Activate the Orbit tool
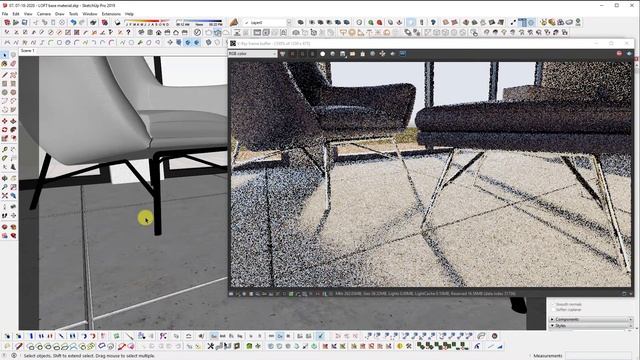The width and height of the screenshot is (640, 360). coord(4,178)
